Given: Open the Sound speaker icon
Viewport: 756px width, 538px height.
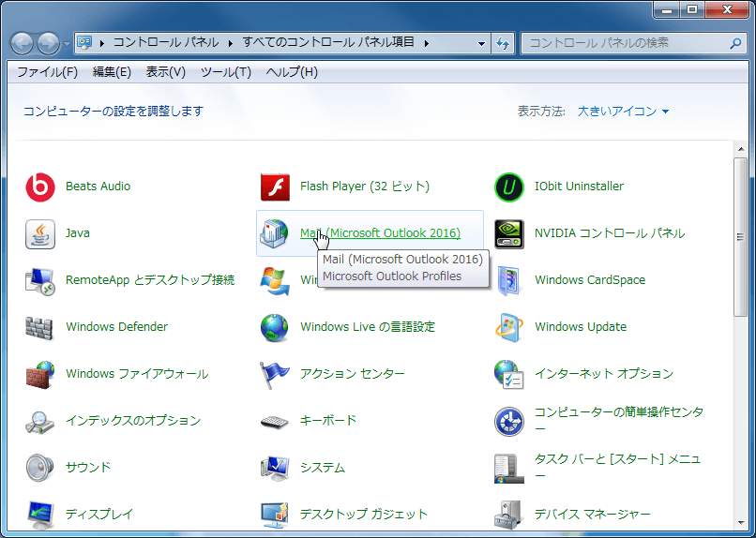Looking at the screenshot, I should pos(40,468).
